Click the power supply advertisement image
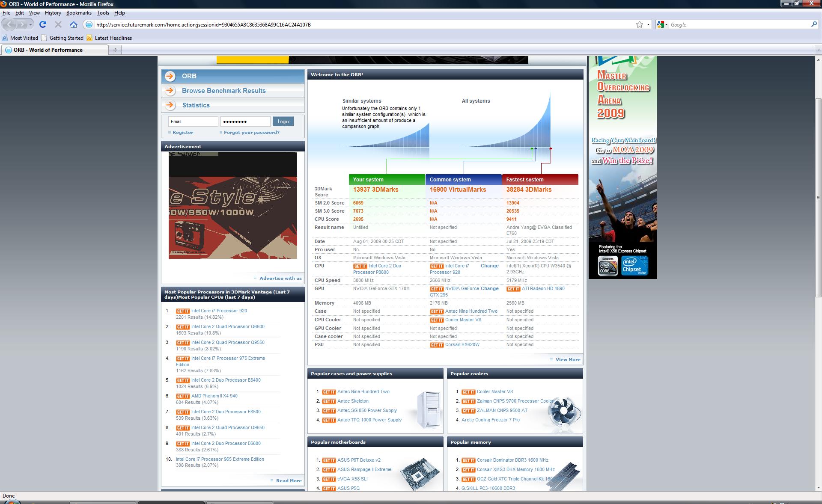 click(x=232, y=205)
